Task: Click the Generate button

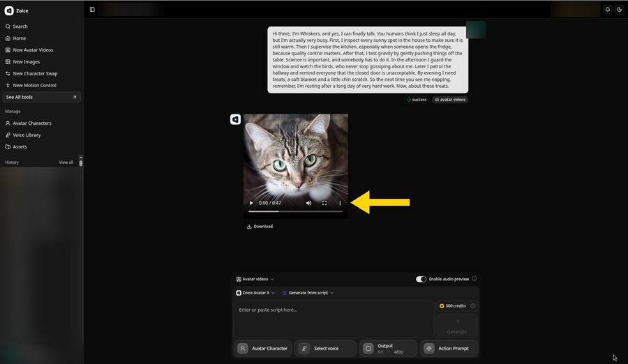Action: (457, 326)
